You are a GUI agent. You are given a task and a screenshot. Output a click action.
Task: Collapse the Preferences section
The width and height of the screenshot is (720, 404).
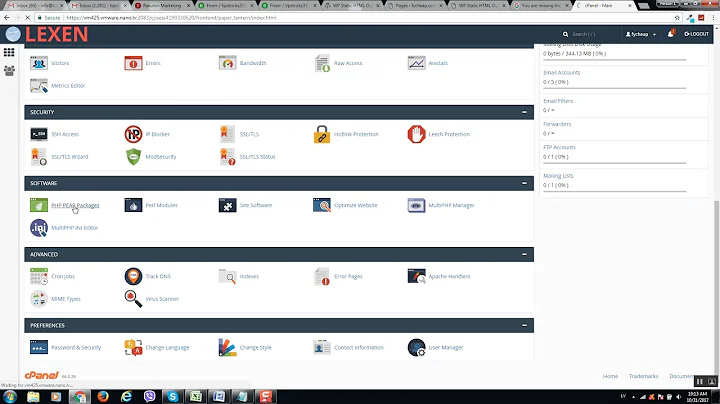tap(524, 325)
